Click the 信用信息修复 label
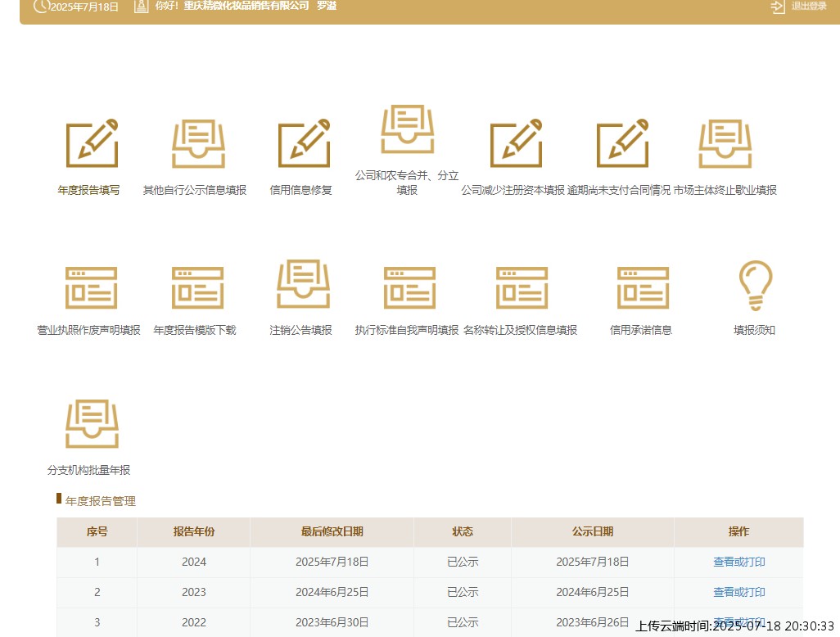The height and width of the screenshot is (637, 840). [x=301, y=190]
